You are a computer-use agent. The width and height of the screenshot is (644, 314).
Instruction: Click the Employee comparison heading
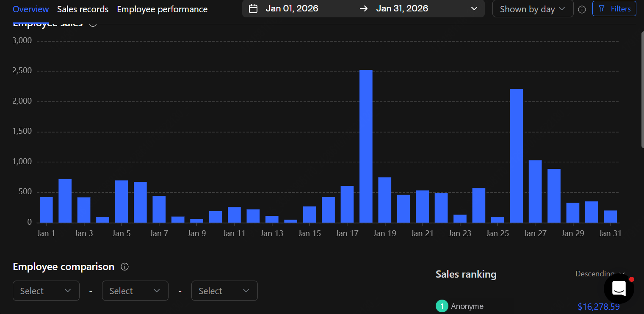64,267
